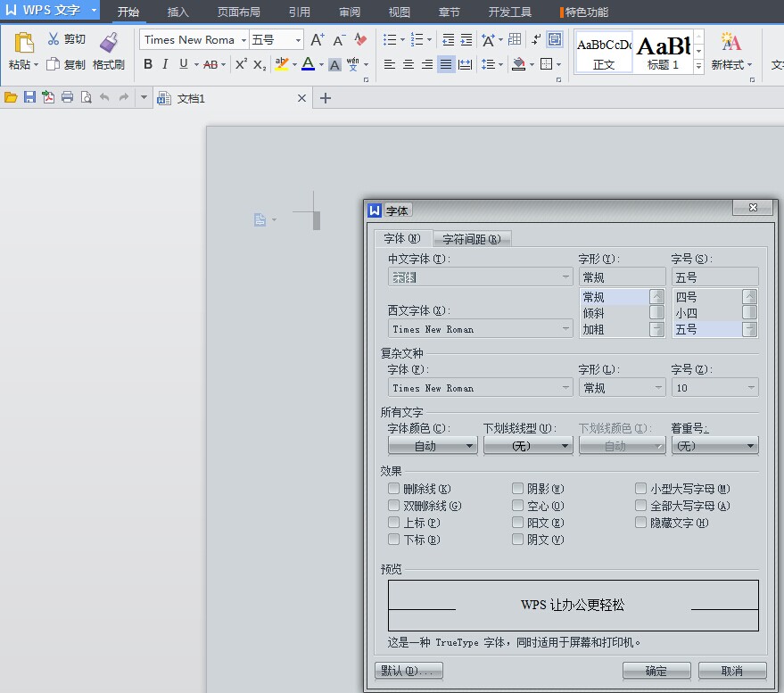Open the 复杂文种 字形 dropdown

[658, 387]
